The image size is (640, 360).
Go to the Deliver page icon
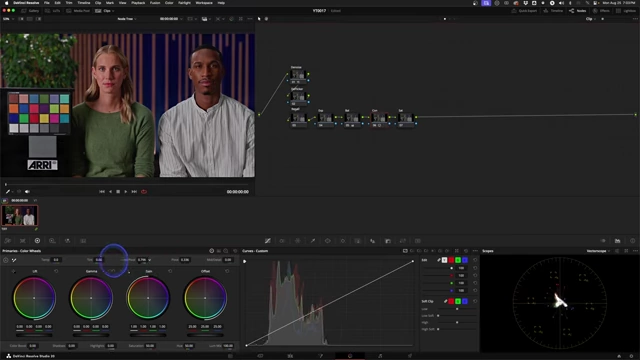click(410, 356)
